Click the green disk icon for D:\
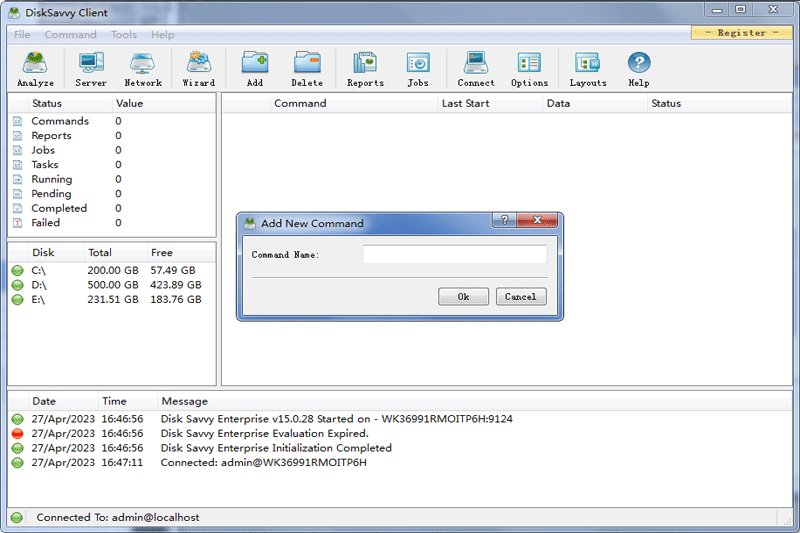800x533 pixels. [17, 285]
